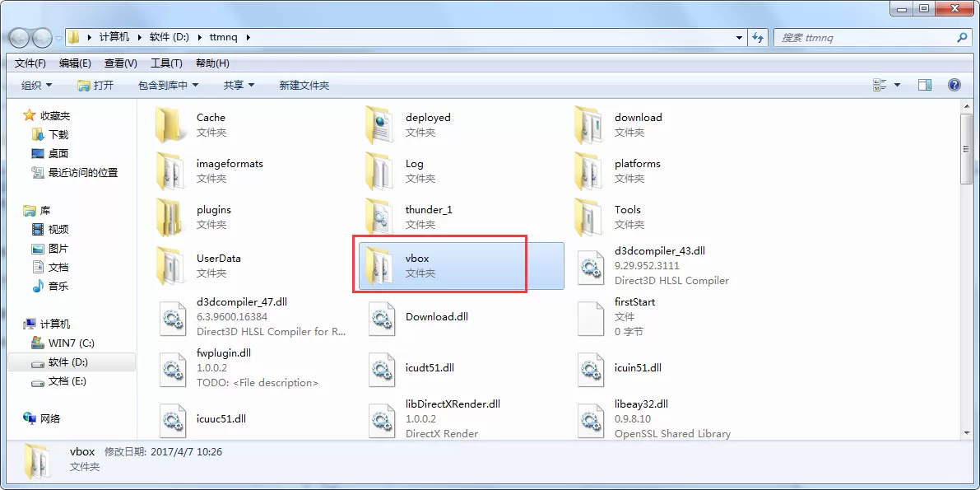This screenshot has height=490, width=980.
Task: Open the 查看(V) menu
Action: pos(121,63)
